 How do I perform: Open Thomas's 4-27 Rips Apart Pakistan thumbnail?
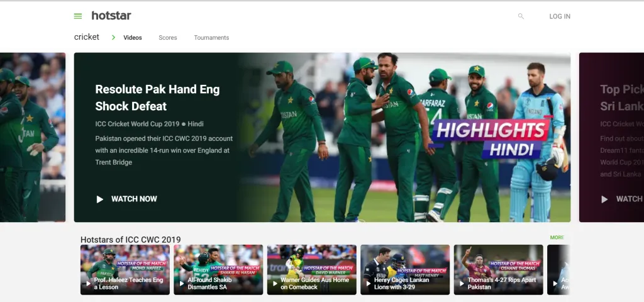[x=498, y=269]
